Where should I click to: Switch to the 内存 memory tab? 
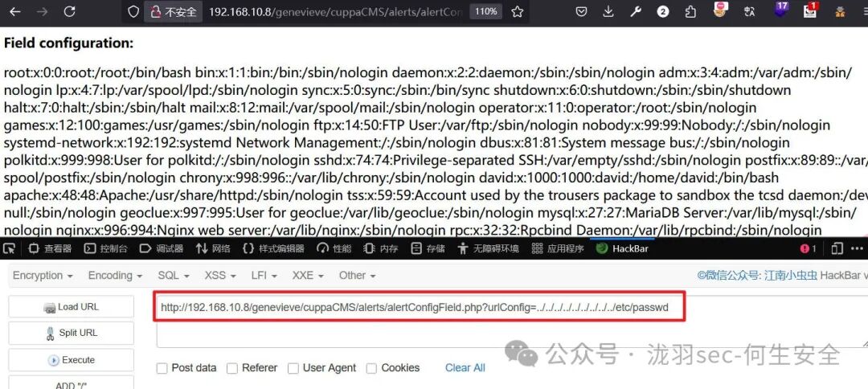pos(381,248)
